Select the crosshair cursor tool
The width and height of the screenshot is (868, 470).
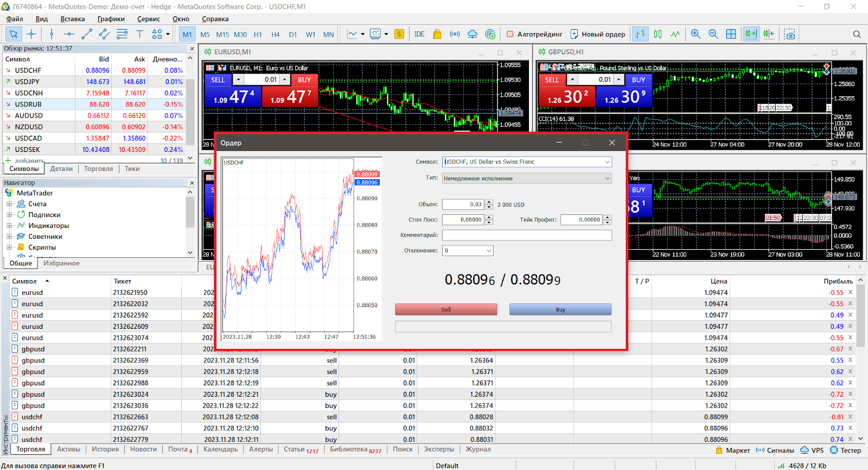tap(31, 34)
